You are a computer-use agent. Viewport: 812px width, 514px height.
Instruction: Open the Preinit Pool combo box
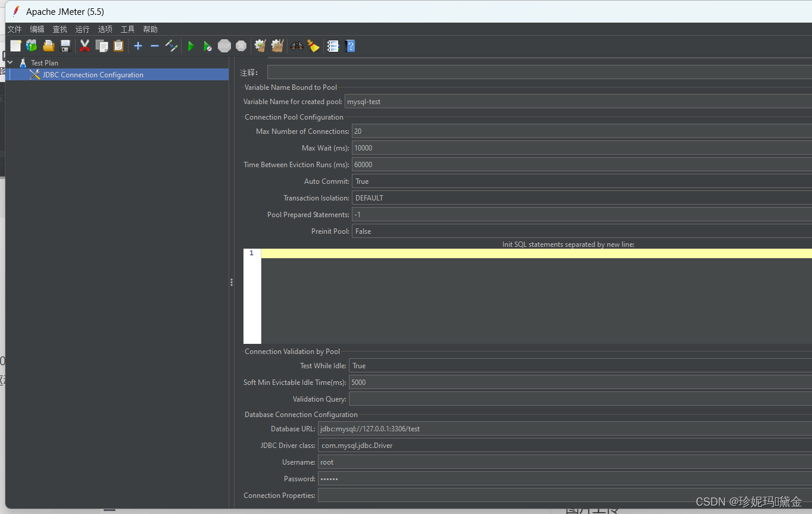point(582,231)
